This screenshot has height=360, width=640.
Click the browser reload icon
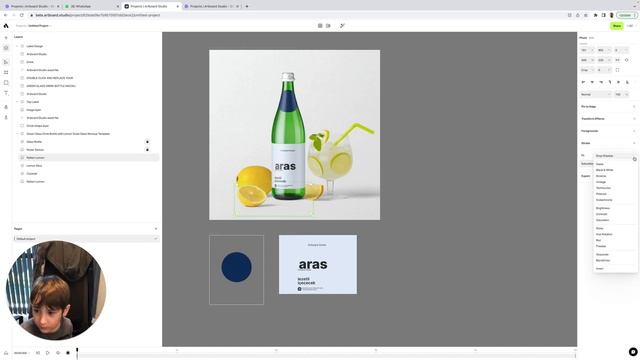tap(22, 15)
